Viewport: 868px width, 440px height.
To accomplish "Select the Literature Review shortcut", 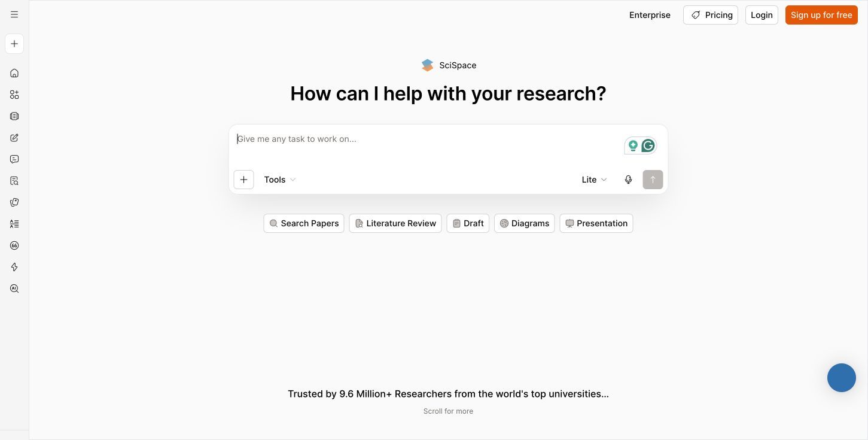I will (395, 223).
